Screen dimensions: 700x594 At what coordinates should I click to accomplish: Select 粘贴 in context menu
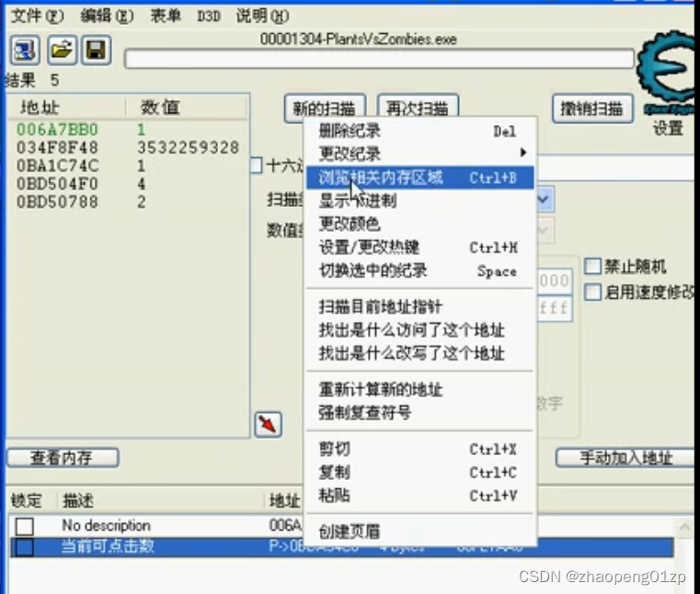420,496
